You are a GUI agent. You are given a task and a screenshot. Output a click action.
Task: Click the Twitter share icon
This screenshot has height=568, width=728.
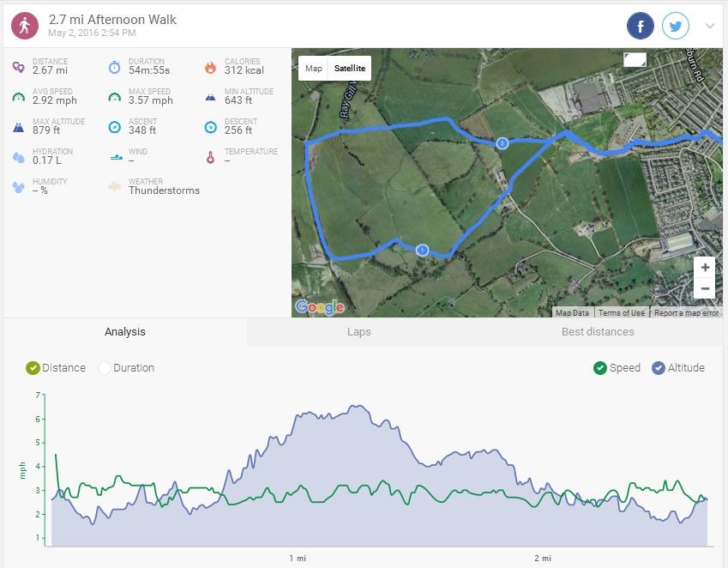tap(676, 26)
